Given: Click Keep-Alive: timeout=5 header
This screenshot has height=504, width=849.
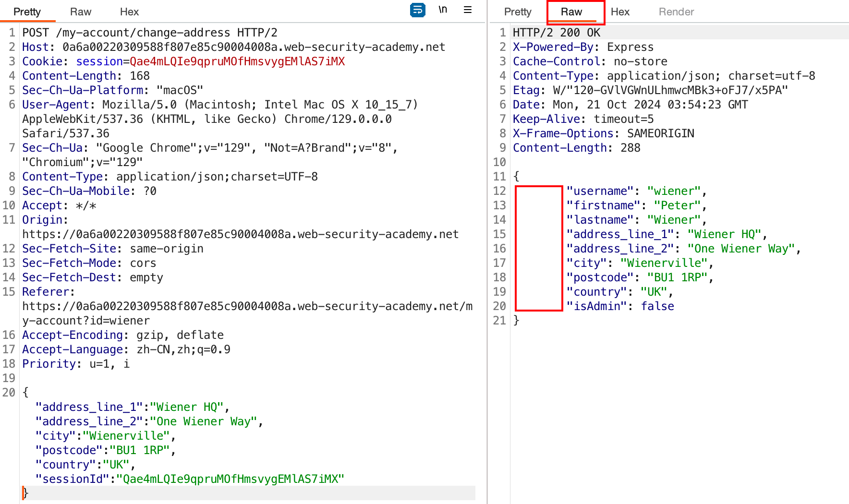Looking at the screenshot, I should pos(583,119).
